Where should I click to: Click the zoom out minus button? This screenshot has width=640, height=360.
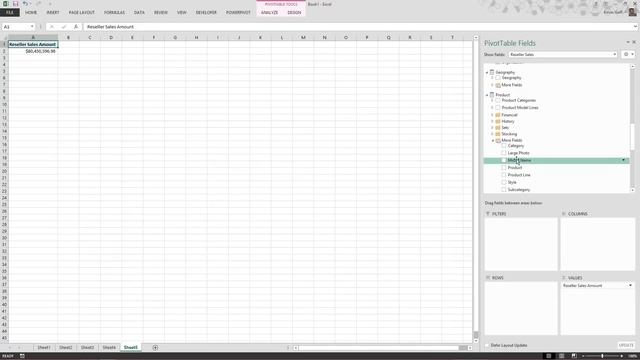(x=583, y=356)
